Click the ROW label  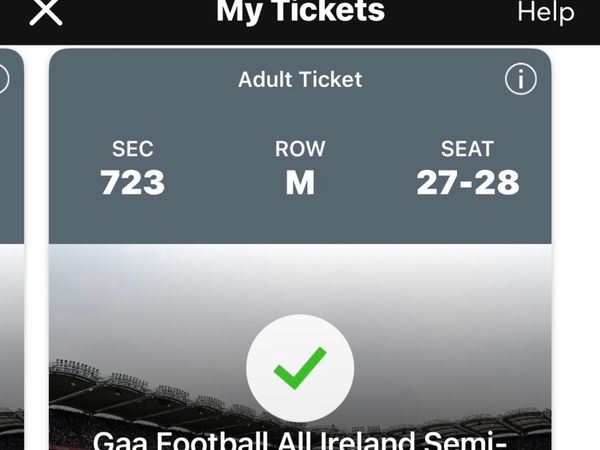pos(300,148)
